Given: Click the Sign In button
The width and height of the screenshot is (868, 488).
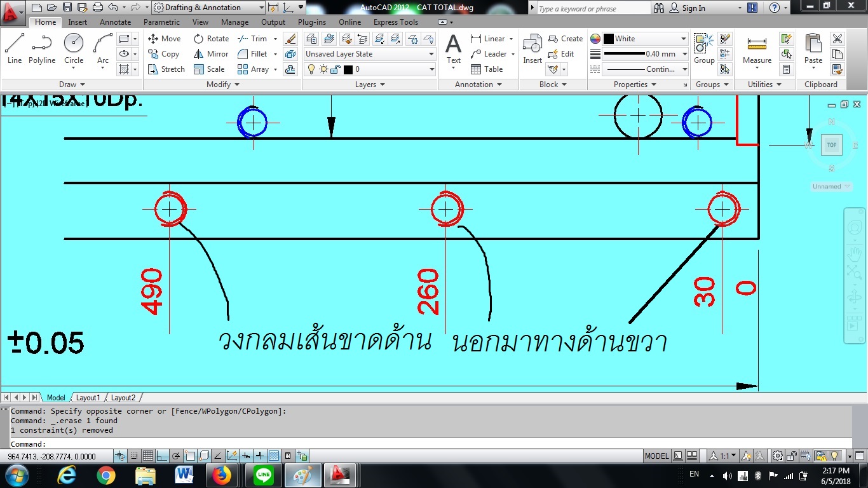Looking at the screenshot, I should click(x=687, y=8).
